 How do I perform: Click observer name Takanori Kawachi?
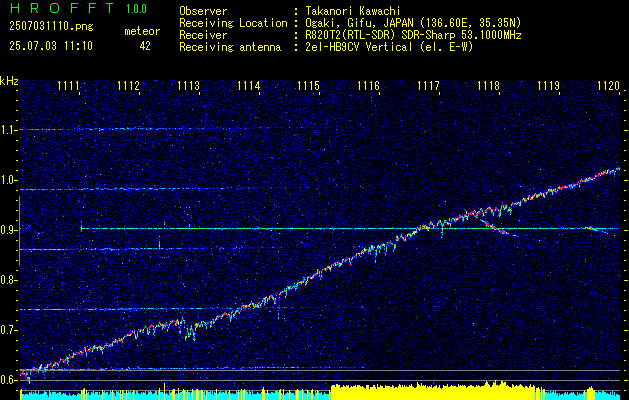[x=353, y=11]
